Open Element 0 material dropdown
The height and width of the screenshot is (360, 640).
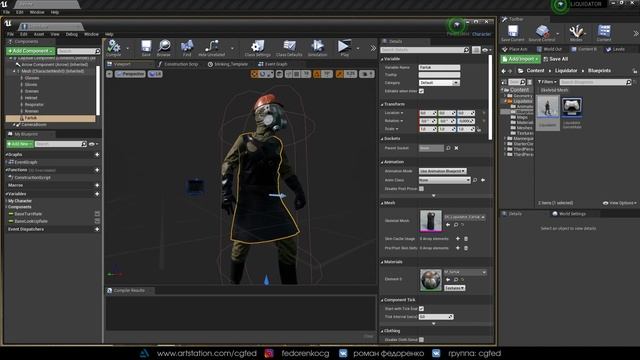(x=465, y=272)
